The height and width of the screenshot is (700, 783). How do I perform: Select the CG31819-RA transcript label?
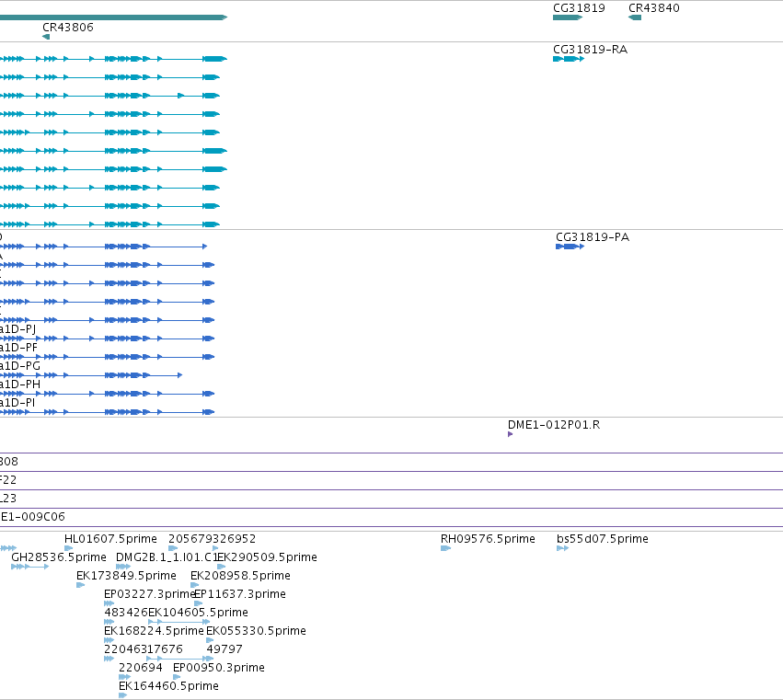pos(591,50)
